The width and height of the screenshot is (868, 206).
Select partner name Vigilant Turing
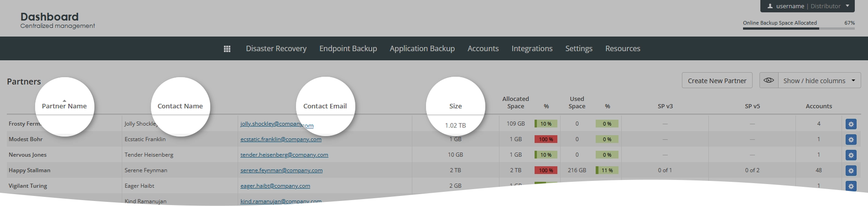point(28,186)
